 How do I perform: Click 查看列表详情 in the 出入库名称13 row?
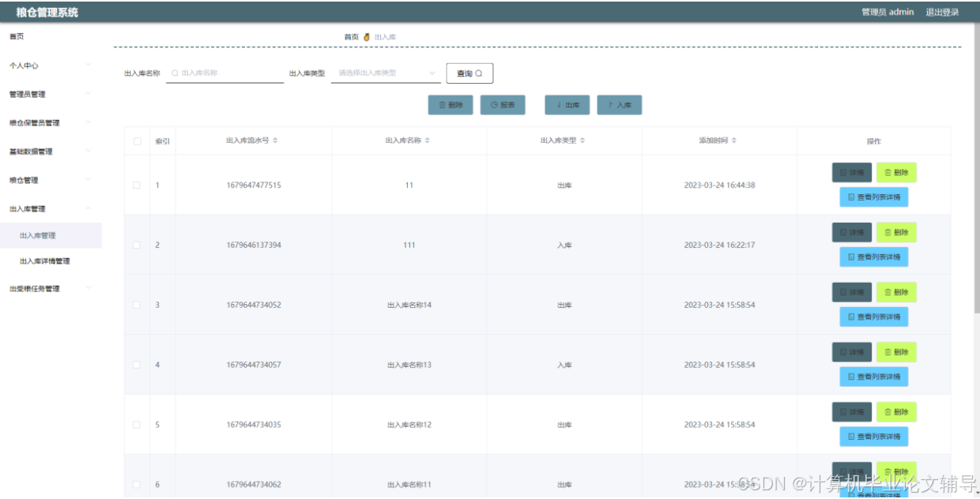pyautogui.click(x=873, y=377)
